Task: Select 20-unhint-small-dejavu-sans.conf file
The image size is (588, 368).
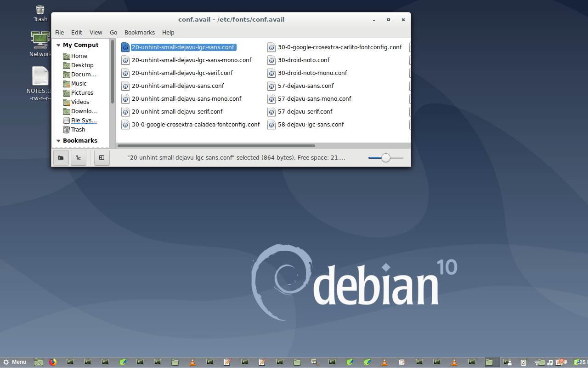Action: point(173,86)
